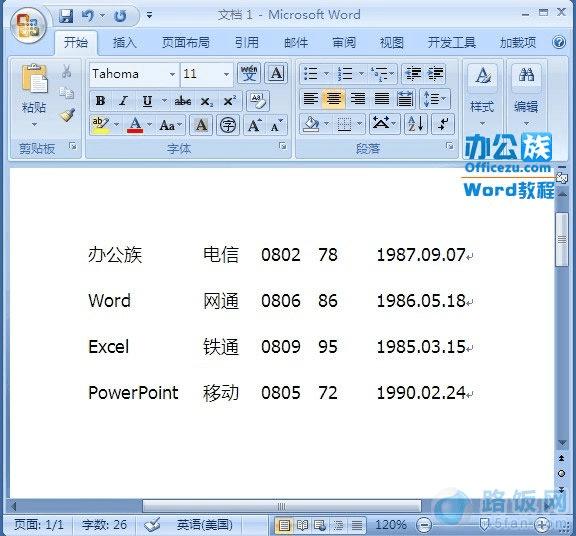Undo the last action
Viewport: 576px width, 536px height.
(x=88, y=16)
